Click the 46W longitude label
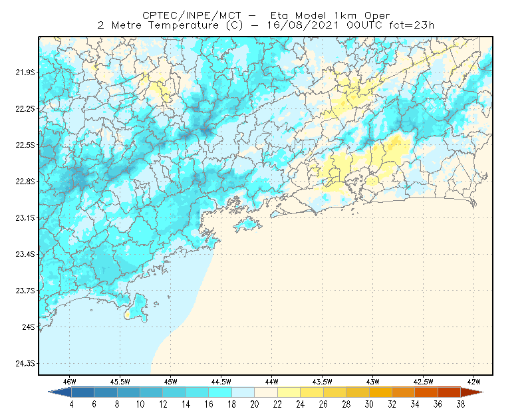Screen dimensions: 532x411 click(x=70, y=382)
